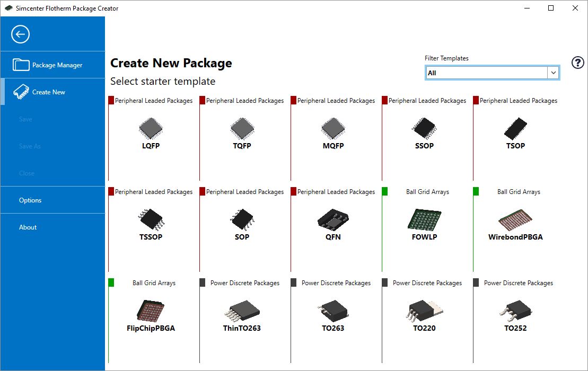This screenshot has height=371, width=588.
Task: Click the TO263 label text
Action: click(x=333, y=328)
